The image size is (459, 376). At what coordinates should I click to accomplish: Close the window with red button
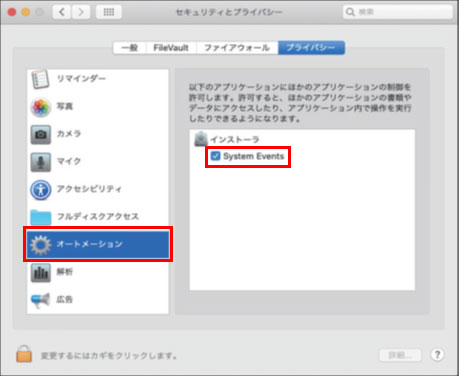[12, 12]
